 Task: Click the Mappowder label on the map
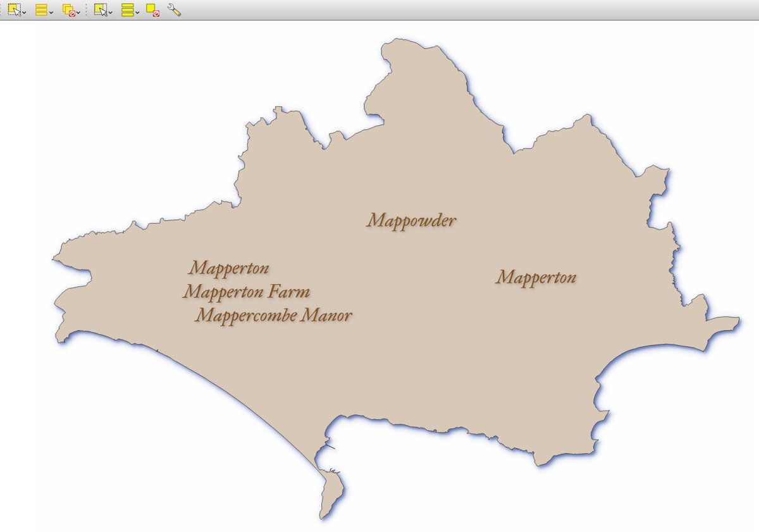tap(411, 221)
